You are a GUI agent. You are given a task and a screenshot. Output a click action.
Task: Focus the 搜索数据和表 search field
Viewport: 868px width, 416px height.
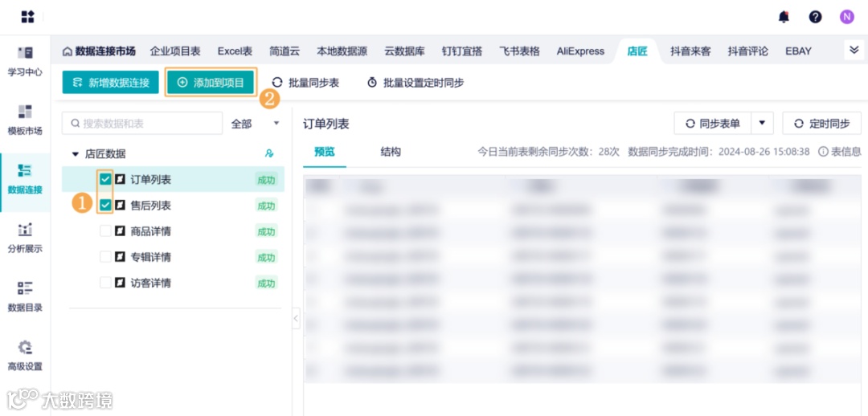tap(142, 124)
